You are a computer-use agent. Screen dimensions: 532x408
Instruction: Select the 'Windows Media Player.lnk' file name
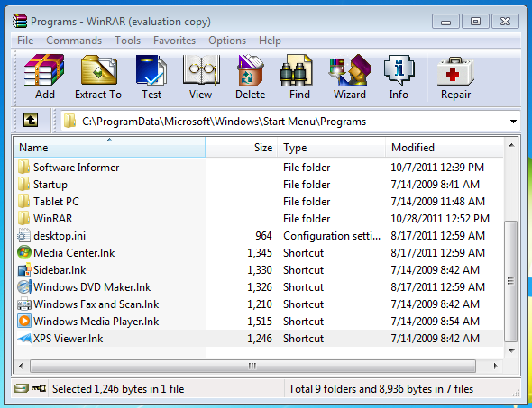(x=96, y=321)
